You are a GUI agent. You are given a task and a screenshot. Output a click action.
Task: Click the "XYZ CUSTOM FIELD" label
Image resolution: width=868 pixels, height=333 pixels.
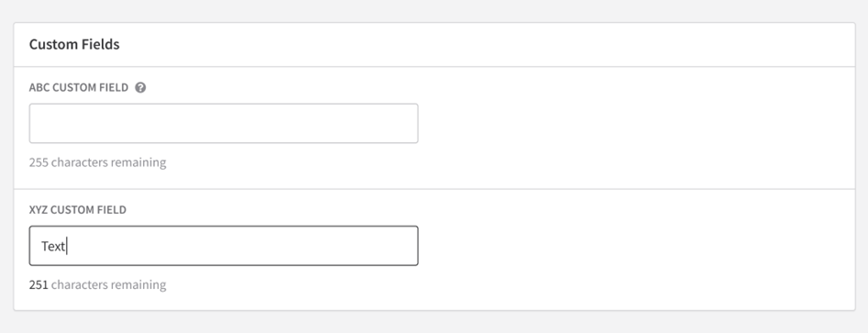tap(78, 210)
